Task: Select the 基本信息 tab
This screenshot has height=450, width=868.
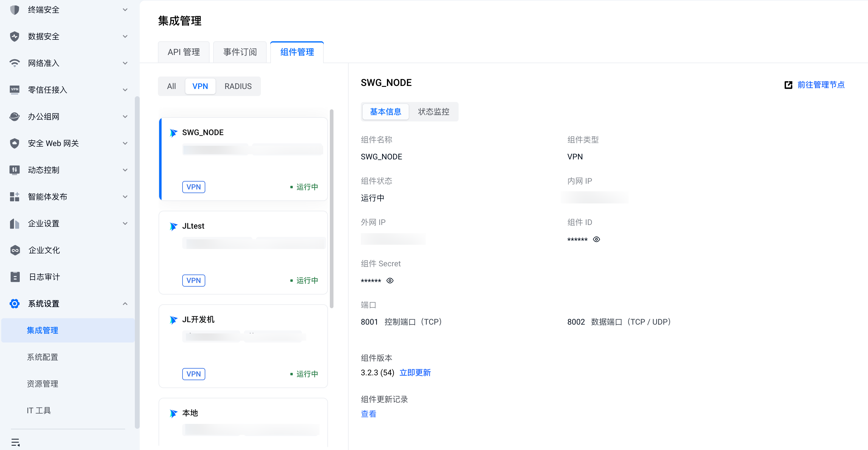Action: click(385, 112)
